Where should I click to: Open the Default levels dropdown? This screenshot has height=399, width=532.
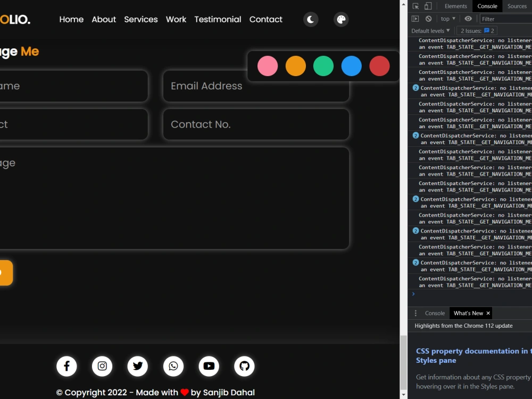click(430, 31)
